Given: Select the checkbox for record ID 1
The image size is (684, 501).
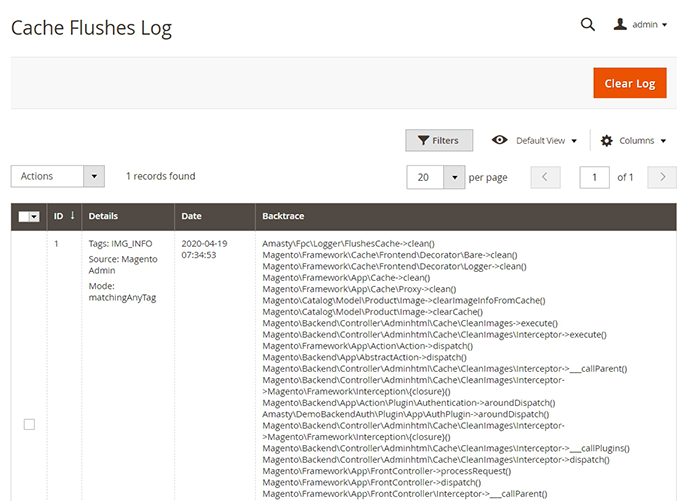Looking at the screenshot, I should (x=29, y=424).
